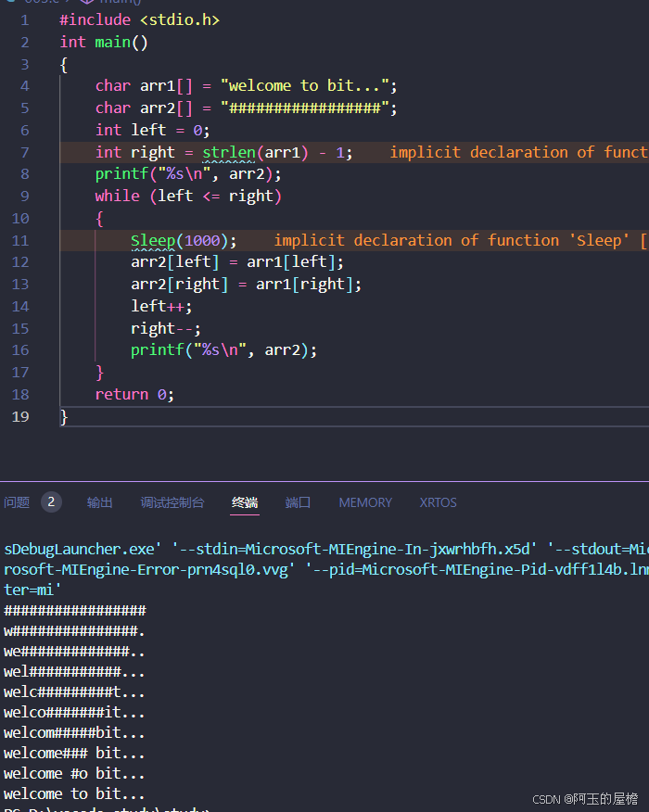This screenshot has width=649, height=812.
Task: Click the problems count badge showing 2
Action: coord(51,501)
